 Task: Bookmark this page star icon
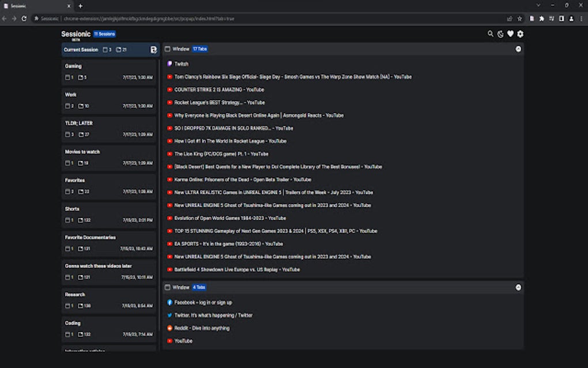pyautogui.click(x=519, y=18)
